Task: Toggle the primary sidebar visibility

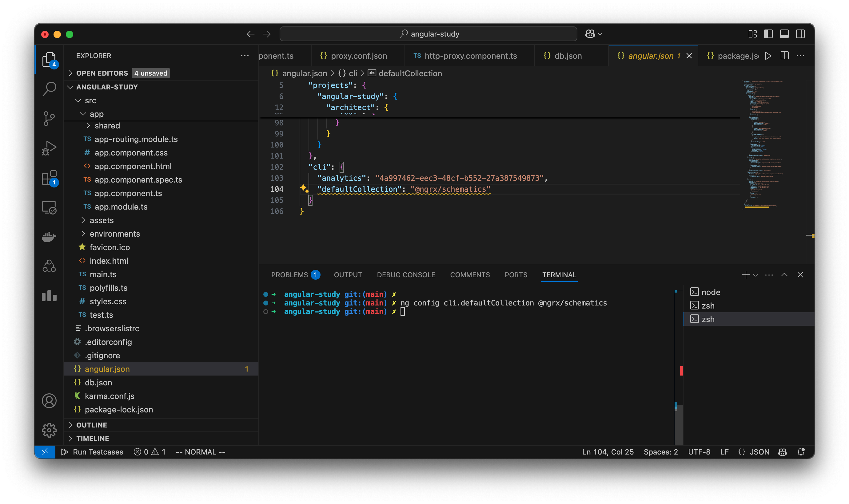Action: 768,33
